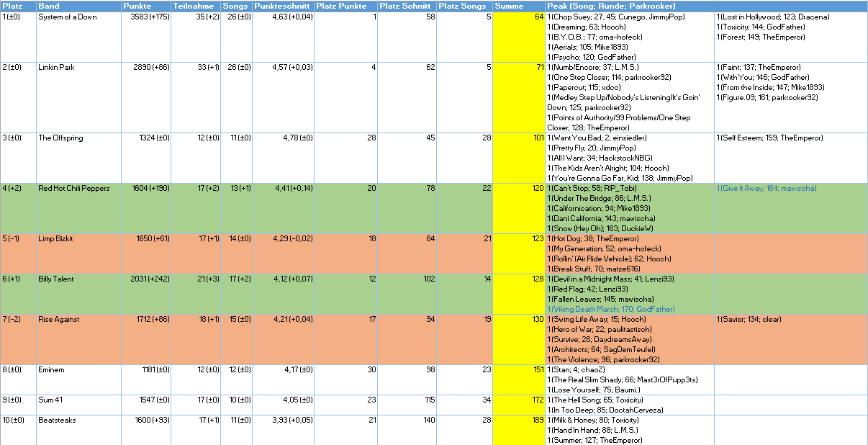Click the yellow Summe cell 189
Image resolution: width=868 pixels, height=445 pixels.
coord(519,430)
